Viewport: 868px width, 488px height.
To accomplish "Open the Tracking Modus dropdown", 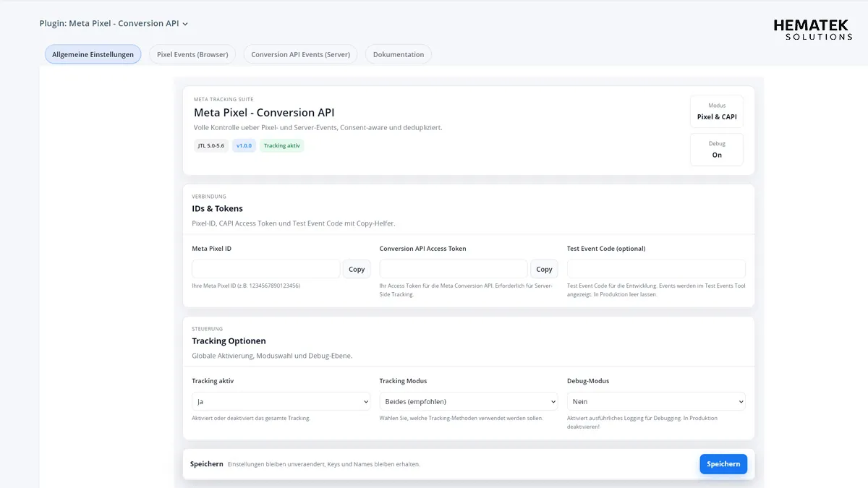I will [x=469, y=401].
